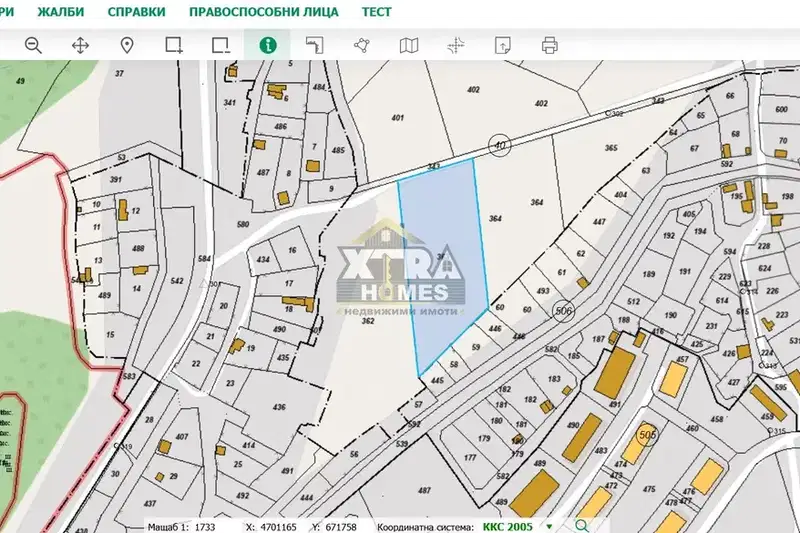Click parcel 512 on the map

[x=633, y=301]
